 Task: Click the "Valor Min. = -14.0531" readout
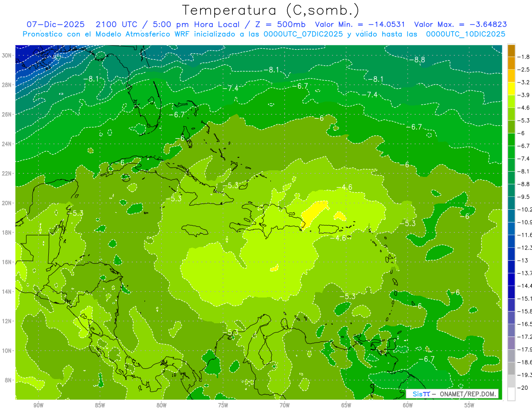point(360,24)
